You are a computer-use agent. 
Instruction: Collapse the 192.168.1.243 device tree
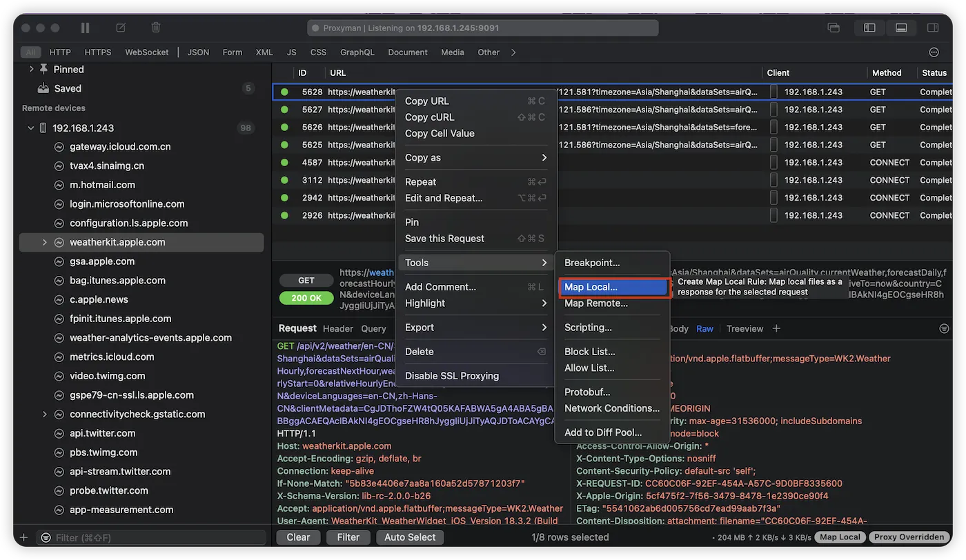[31, 128]
